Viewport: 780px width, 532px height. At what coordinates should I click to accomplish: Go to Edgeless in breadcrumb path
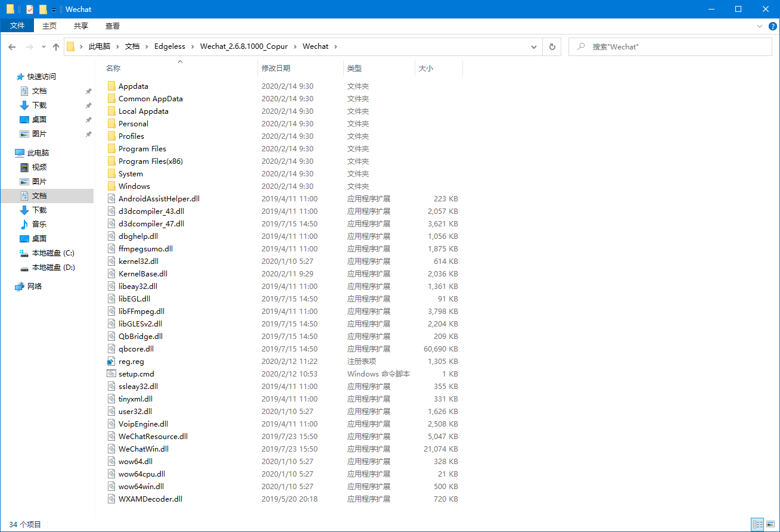(x=169, y=46)
